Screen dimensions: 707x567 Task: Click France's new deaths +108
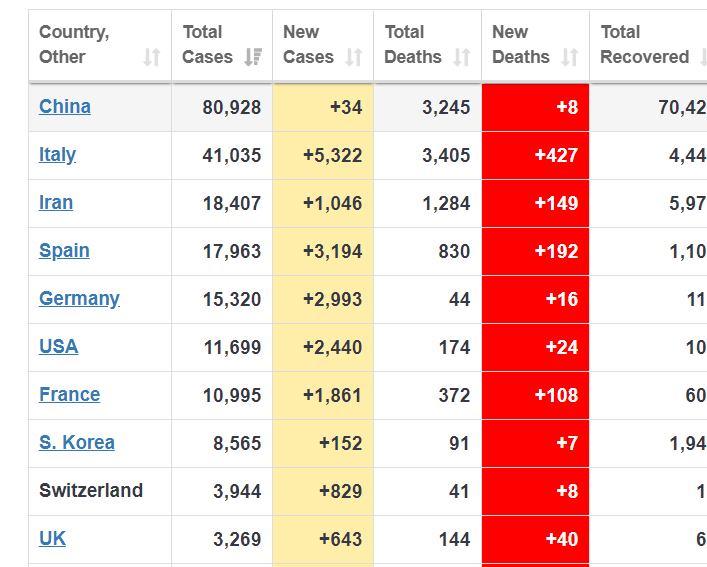point(556,396)
